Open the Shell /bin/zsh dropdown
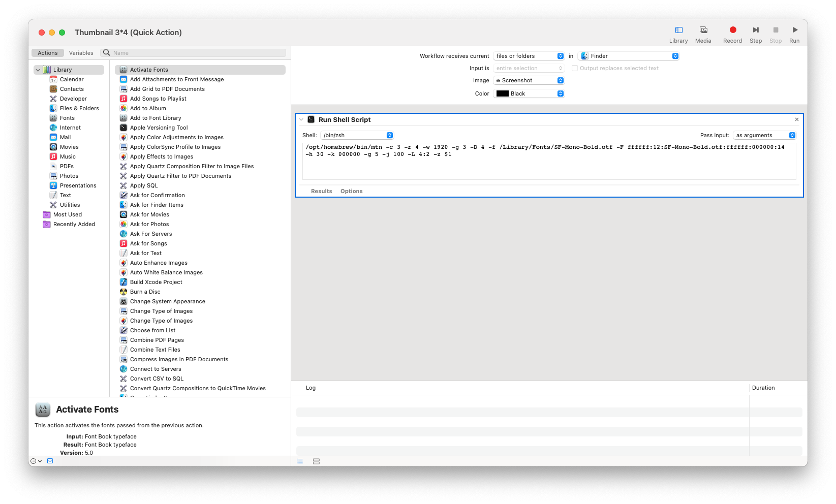This screenshot has height=504, width=836. coord(357,135)
